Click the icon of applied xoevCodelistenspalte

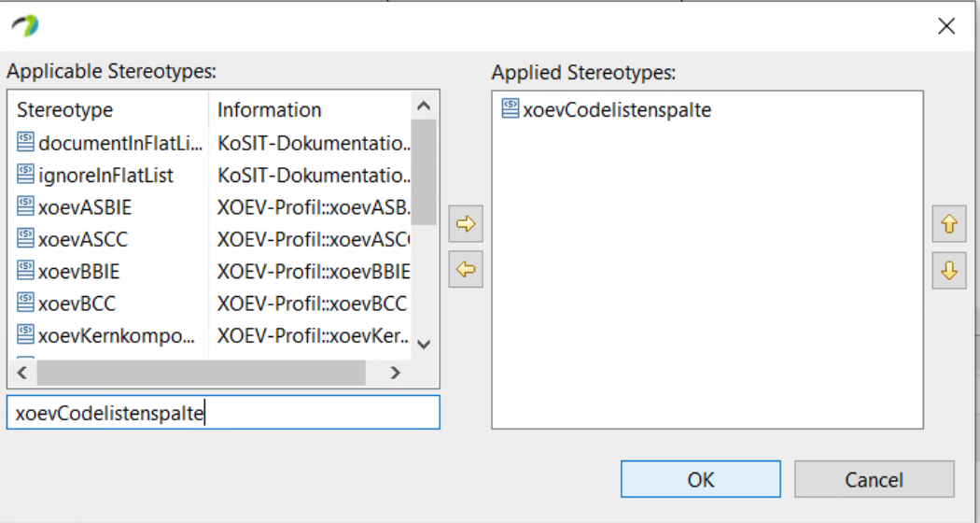point(511,109)
